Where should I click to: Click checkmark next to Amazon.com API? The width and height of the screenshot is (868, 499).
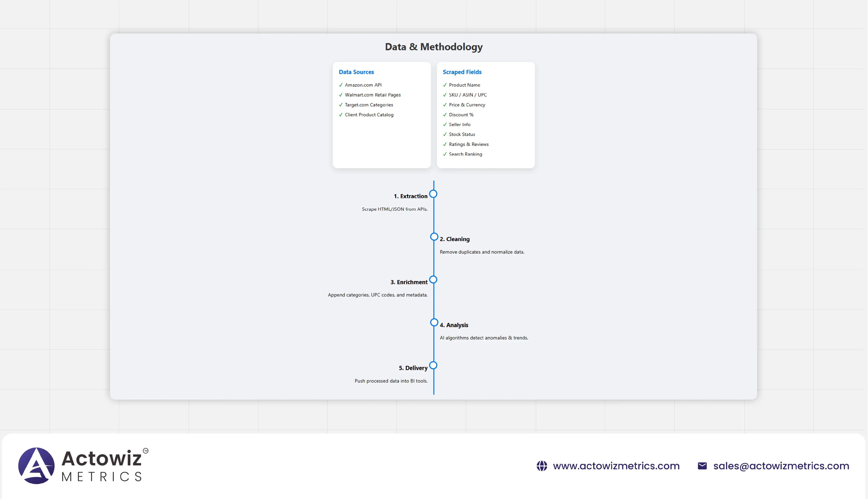(x=341, y=85)
